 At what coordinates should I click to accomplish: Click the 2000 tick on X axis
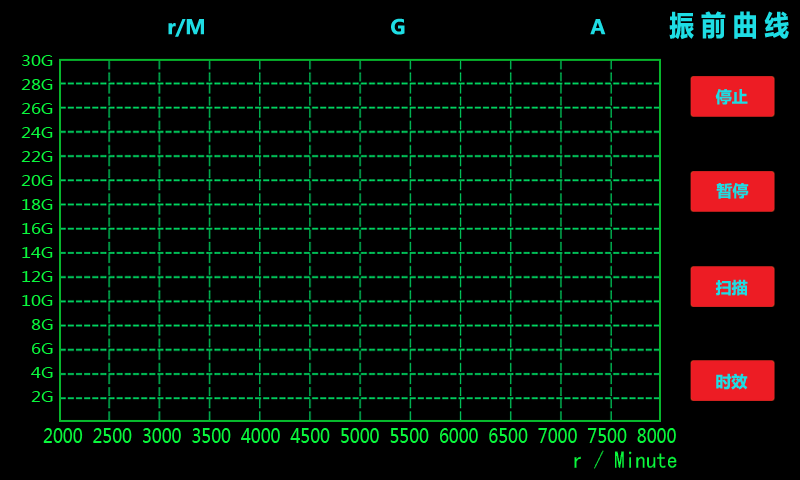tap(63, 437)
